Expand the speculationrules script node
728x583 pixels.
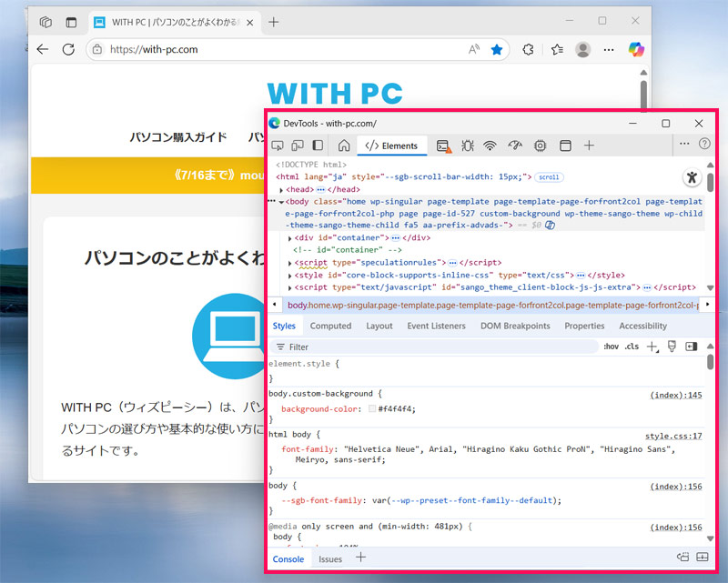coord(289,263)
